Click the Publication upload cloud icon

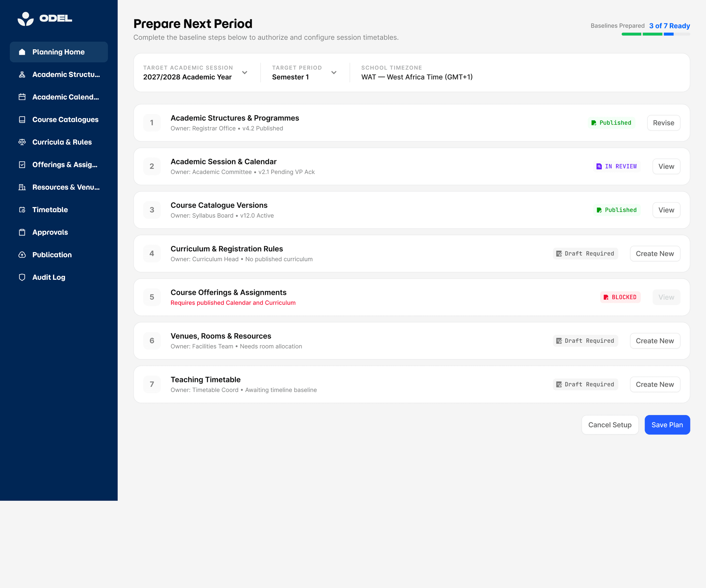pos(22,255)
